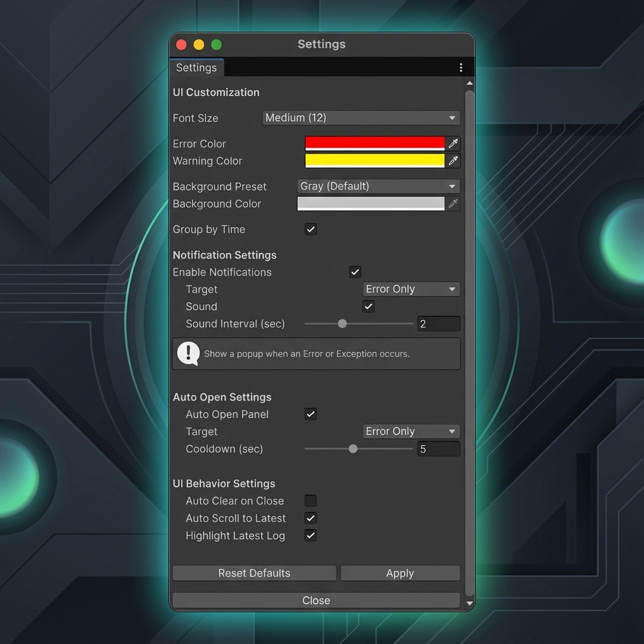Click the Apply button
Screen dimensions: 644x644
click(x=400, y=573)
